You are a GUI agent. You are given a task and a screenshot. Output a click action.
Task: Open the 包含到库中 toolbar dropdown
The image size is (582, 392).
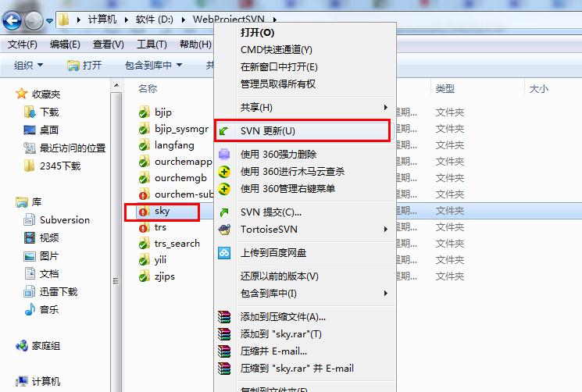click(154, 66)
